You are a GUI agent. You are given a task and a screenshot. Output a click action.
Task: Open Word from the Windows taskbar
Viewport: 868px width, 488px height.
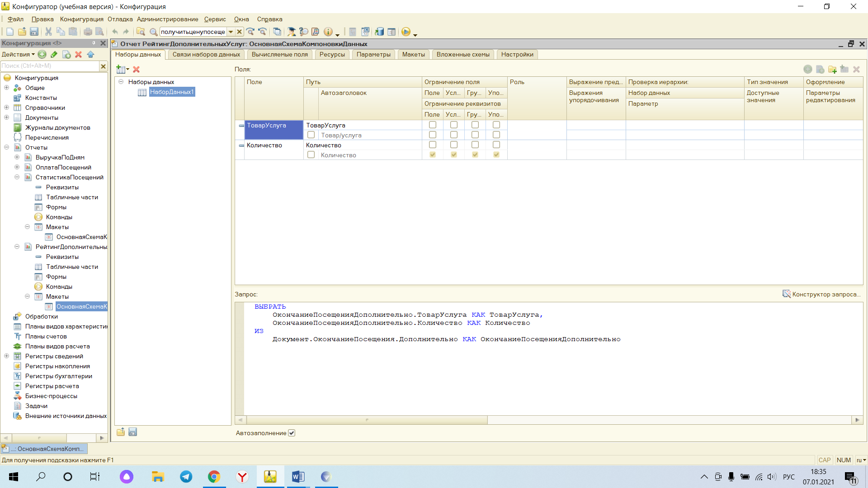(x=298, y=477)
